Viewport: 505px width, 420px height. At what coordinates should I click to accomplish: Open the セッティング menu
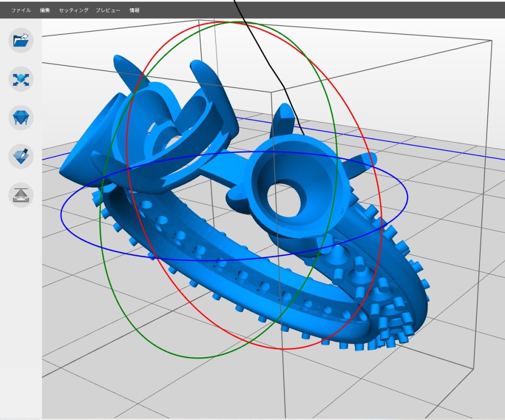73,10
